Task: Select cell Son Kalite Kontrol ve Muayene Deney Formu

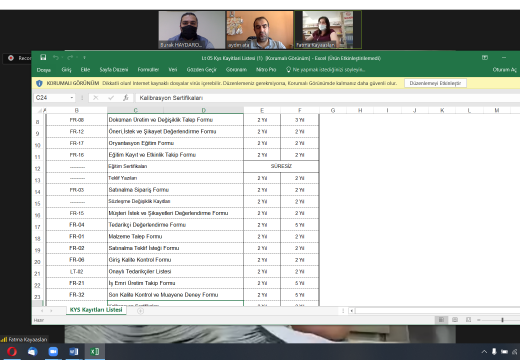Action: [175, 295]
